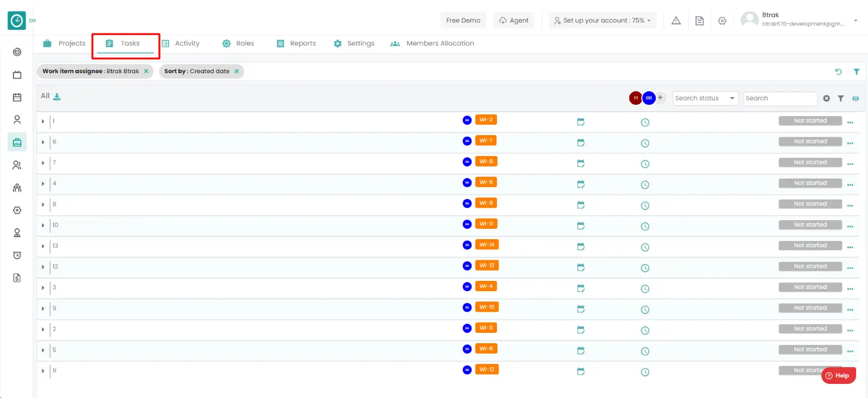Viewport: 868px width, 398px height.
Task: Select the blue BB user avatar
Action: pos(649,98)
